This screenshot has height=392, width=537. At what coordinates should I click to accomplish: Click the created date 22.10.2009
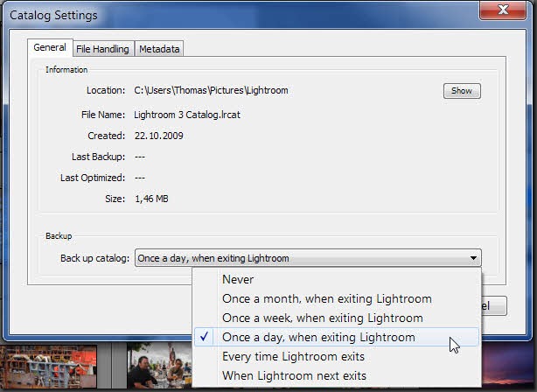[158, 136]
